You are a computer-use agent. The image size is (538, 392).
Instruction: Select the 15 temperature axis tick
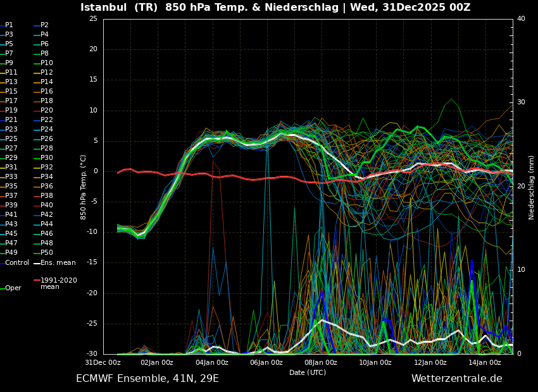(93, 80)
